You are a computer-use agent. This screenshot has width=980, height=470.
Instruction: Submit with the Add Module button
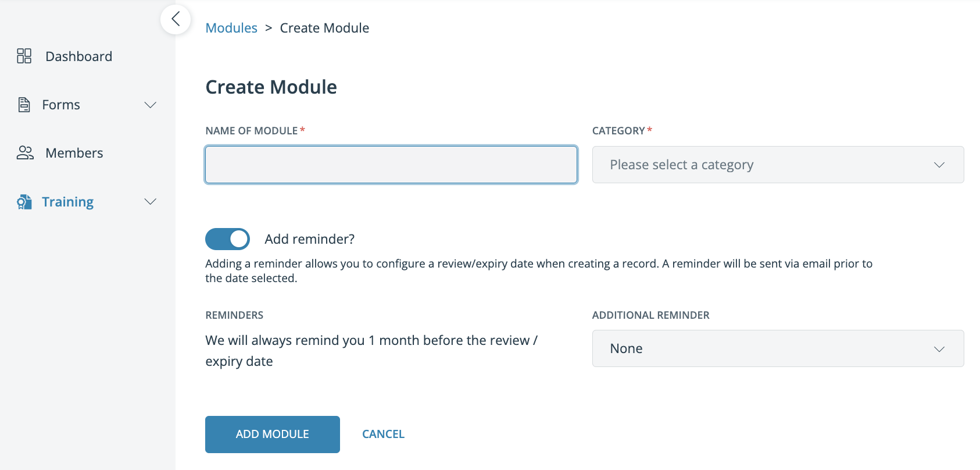273,435
